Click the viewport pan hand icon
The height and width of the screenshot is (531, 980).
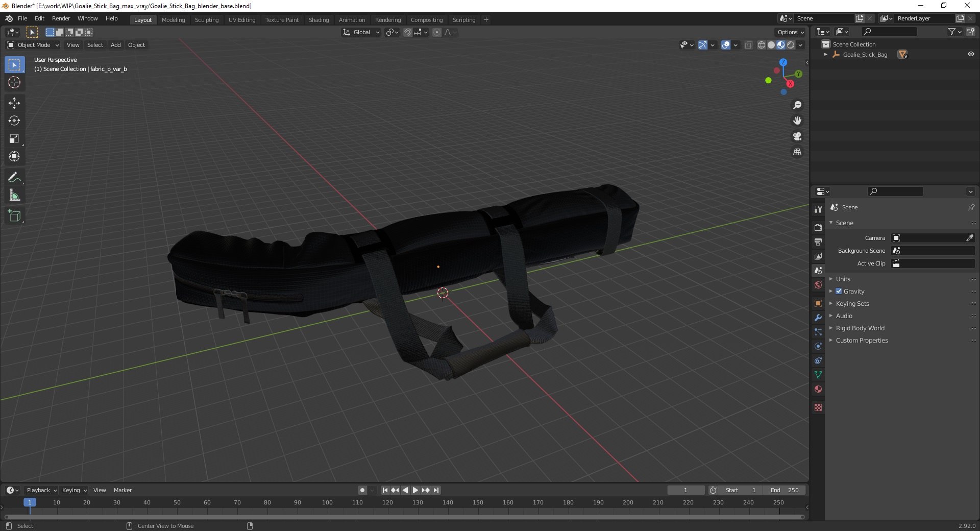pos(797,121)
